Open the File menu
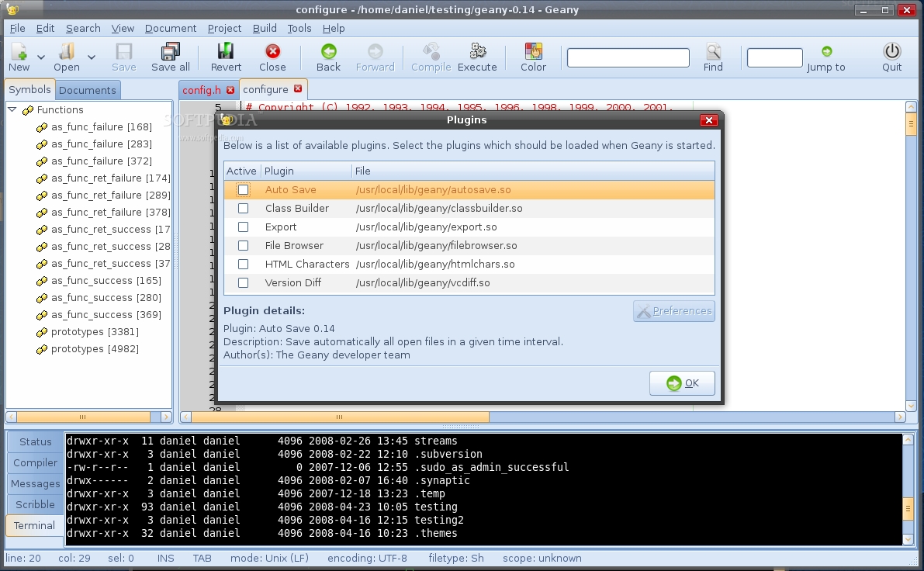 pos(18,28)
